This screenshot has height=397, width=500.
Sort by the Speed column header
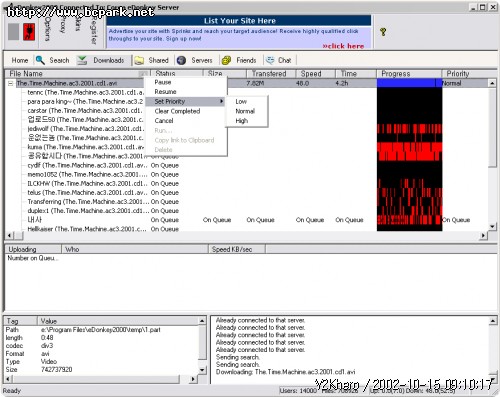[315, 73]
